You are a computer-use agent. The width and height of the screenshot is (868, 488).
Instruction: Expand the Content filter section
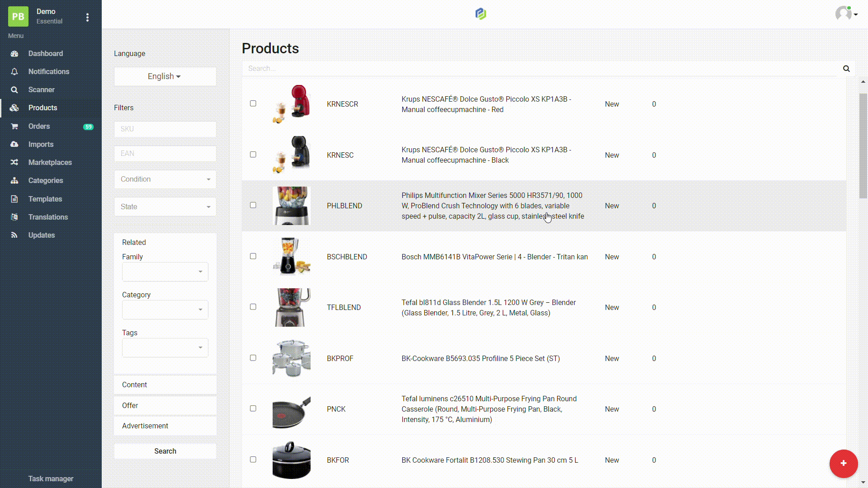point(165,385)
